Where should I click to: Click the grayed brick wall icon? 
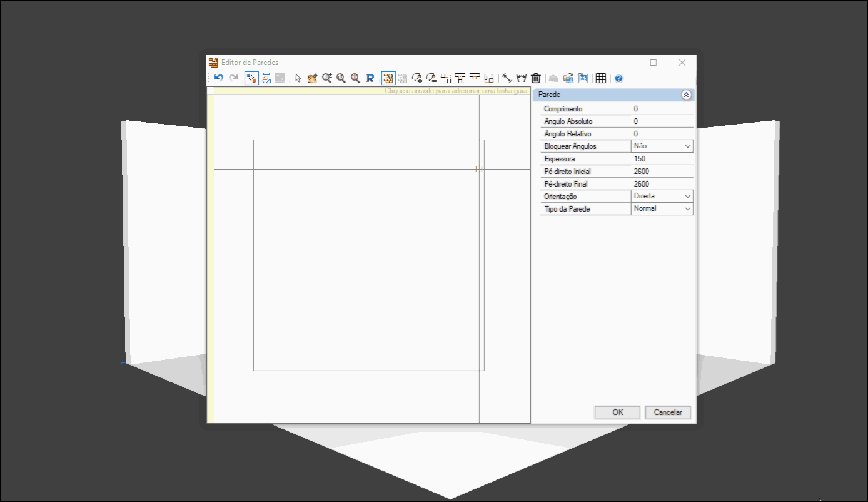[x=403, y=78]
